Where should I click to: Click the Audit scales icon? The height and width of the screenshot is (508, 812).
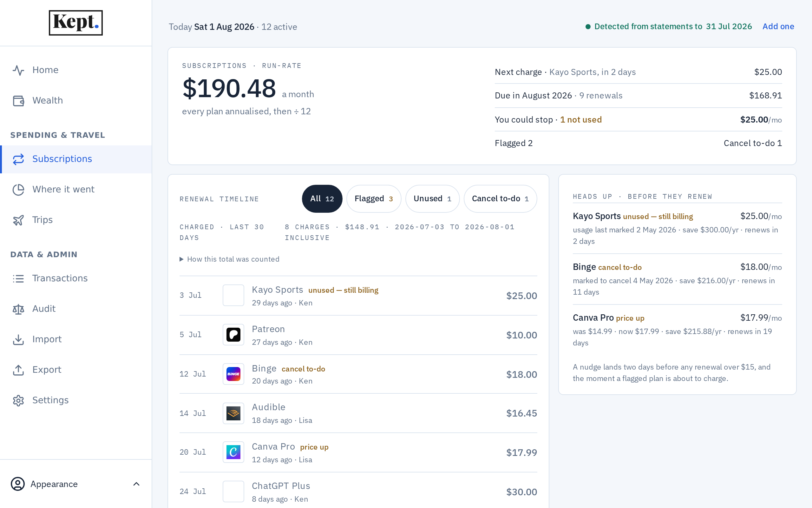[18, 309]
